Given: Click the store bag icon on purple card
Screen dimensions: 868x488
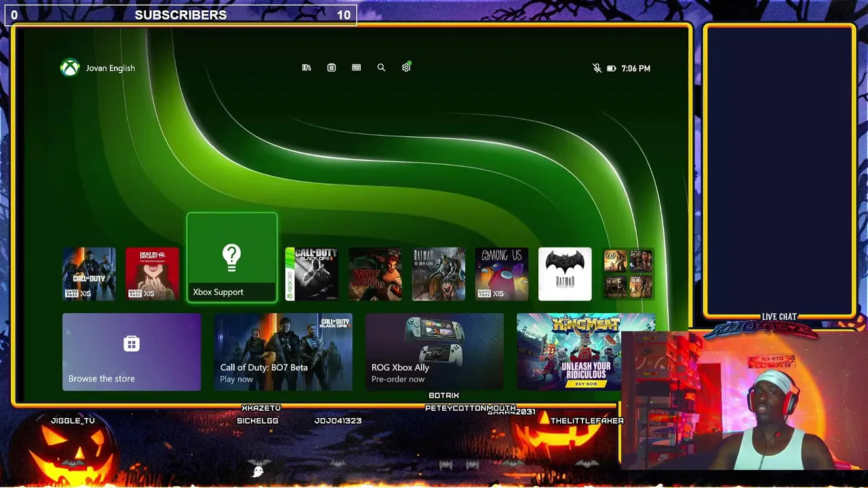Looking at the screenshot, I should [132, 344].
